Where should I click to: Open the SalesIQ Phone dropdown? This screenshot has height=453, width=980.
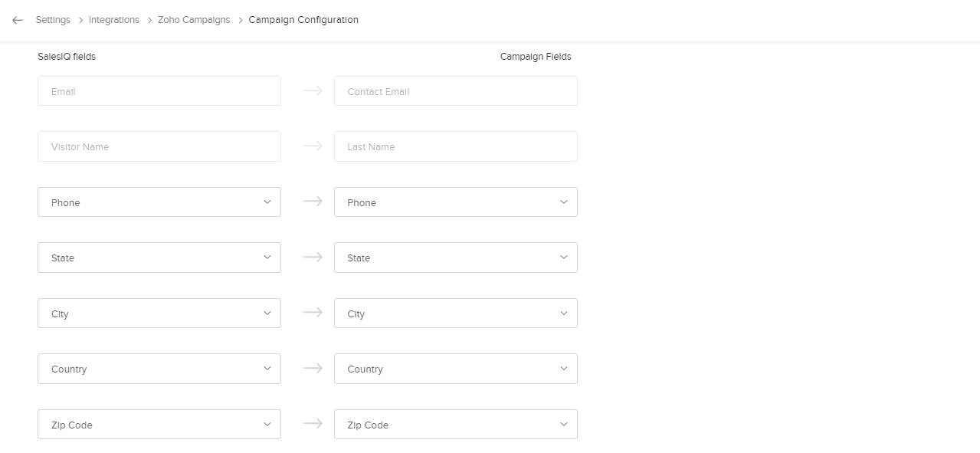(159, 202)
